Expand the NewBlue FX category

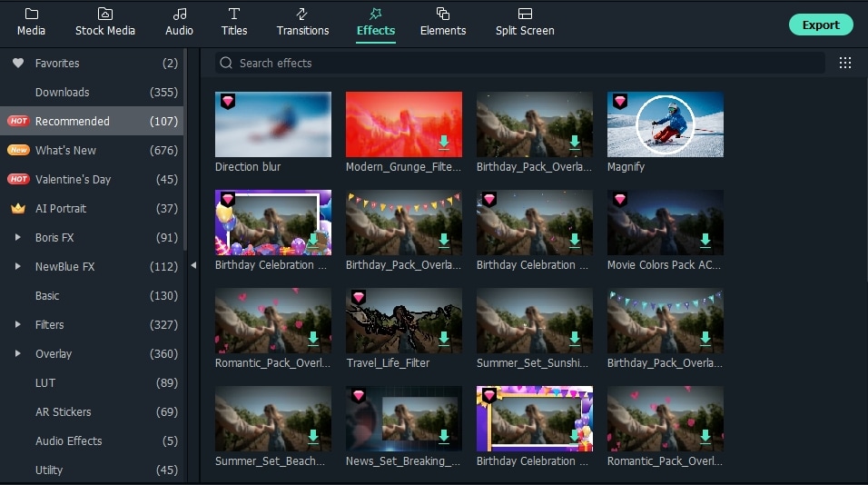(x=18, y=266)
